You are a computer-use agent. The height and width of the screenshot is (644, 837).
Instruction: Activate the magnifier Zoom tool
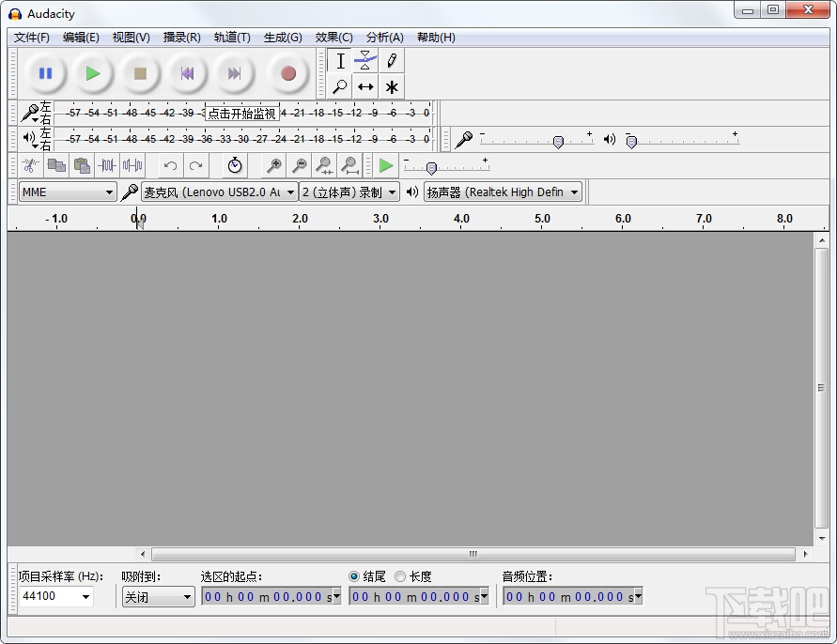pyautogui.click(x=340, y=86)
